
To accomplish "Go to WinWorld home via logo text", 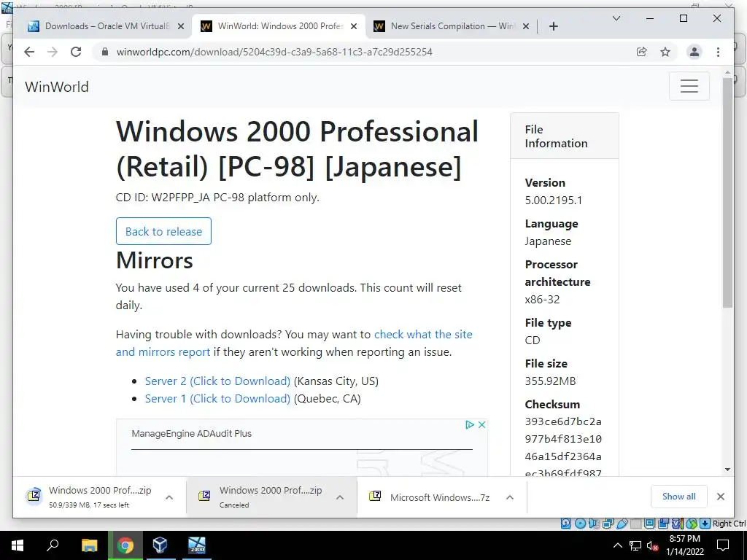I will click(57, 87).
